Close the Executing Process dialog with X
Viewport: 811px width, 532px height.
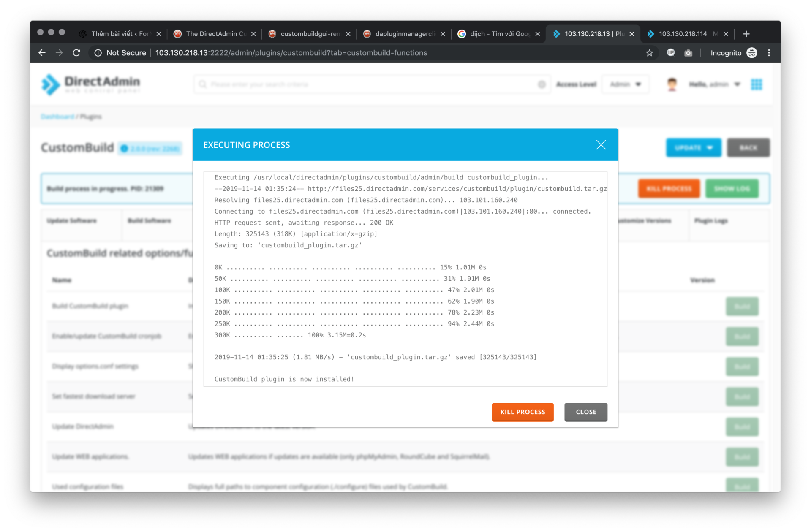coord(601,145)
